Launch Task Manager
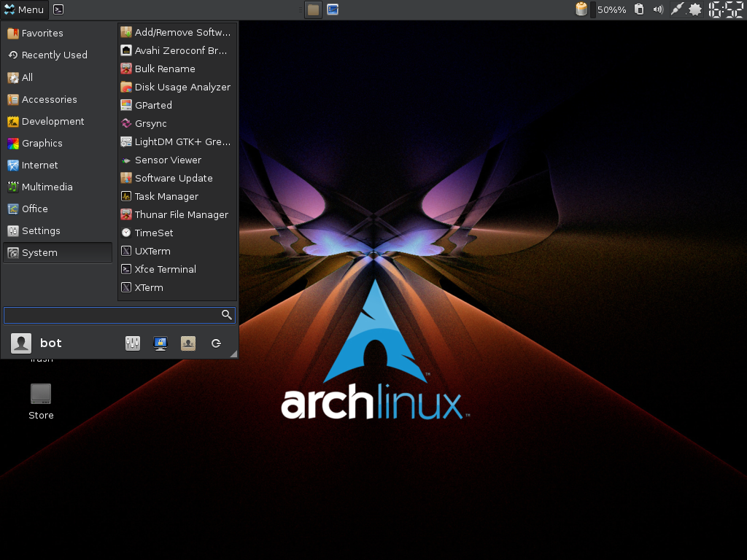The width and height of the screenshot is (747, 560). (x=177, y=197)
